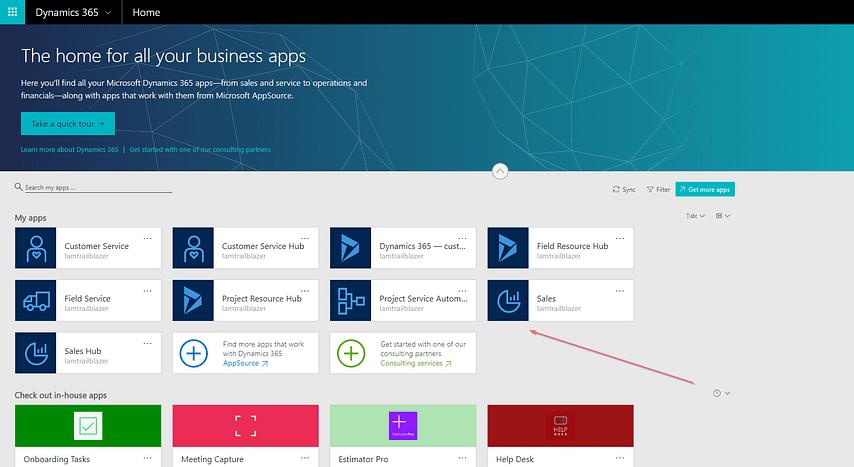Open Project Resource Hub tile more options
Screen dimensions: 854x467
(305, 290)
